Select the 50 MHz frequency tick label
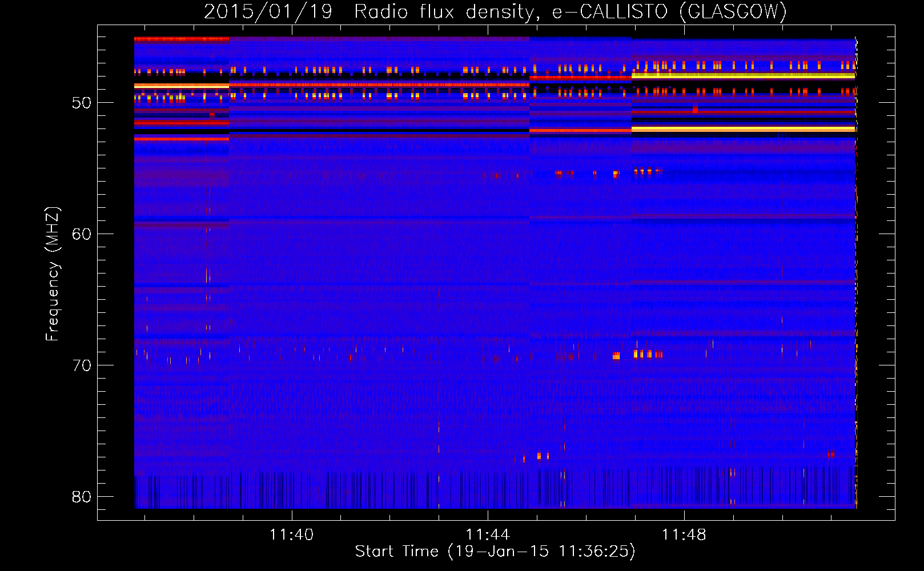The image size is (924, 571). [82, 103]
